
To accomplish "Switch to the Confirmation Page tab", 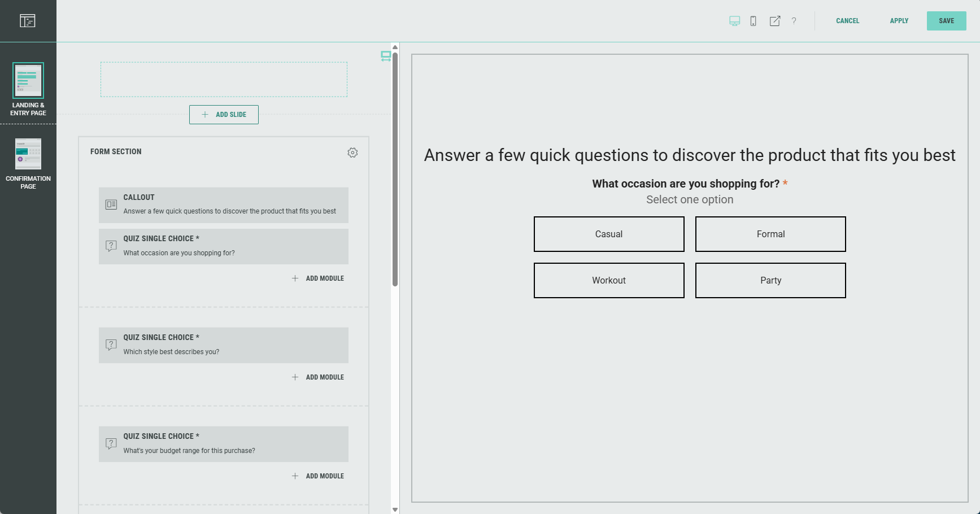I will point(28,163).
